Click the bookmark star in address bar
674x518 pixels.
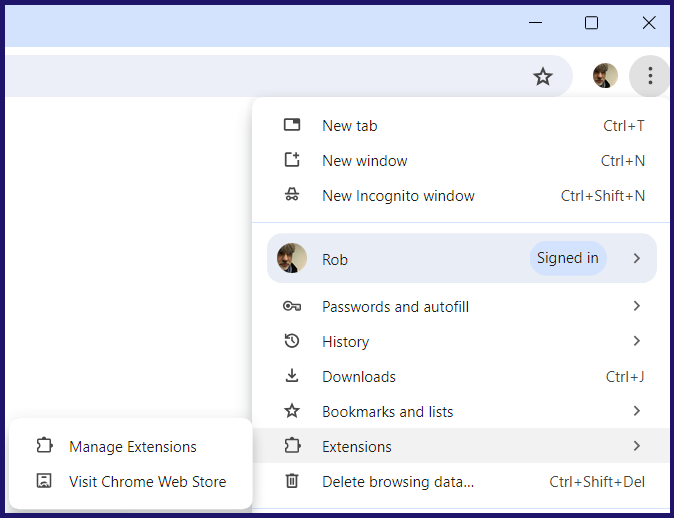[542, 77]
